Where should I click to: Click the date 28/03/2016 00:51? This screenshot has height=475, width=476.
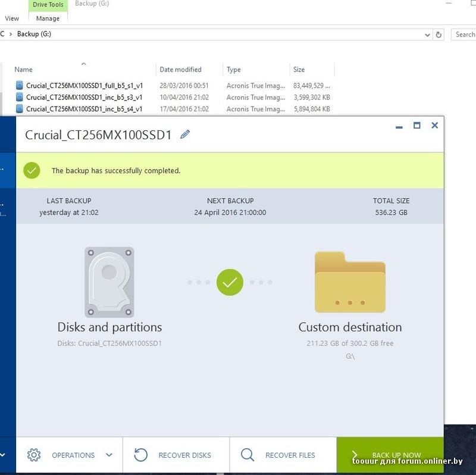coord(184,86)
